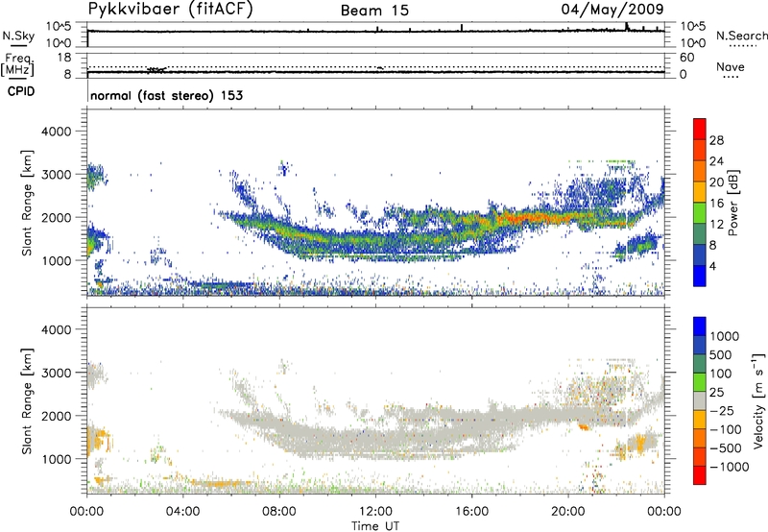Click the 'Power [dB]' colorbar title
Screen dimensions: 768x532
(x=732, y=203)
